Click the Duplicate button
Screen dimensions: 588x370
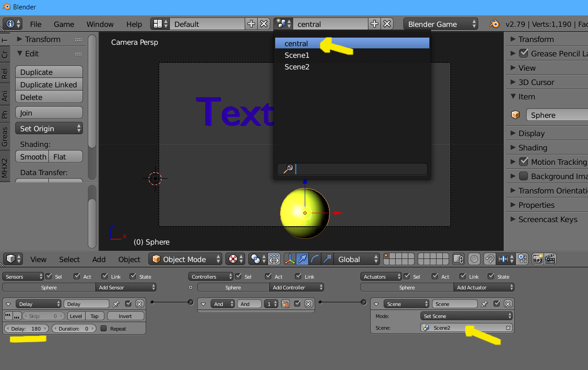(49, 72)
